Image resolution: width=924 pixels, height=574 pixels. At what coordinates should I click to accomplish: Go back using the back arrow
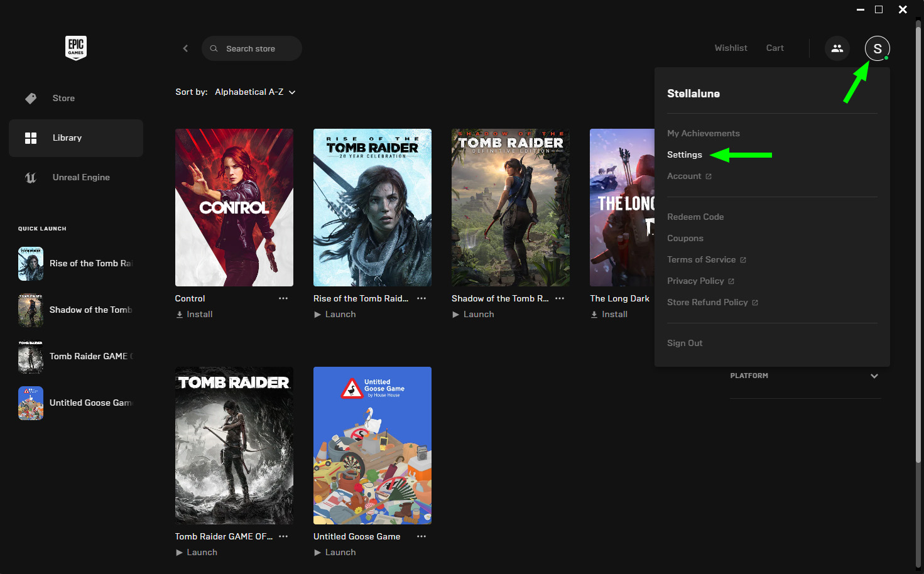coord(185,48)
